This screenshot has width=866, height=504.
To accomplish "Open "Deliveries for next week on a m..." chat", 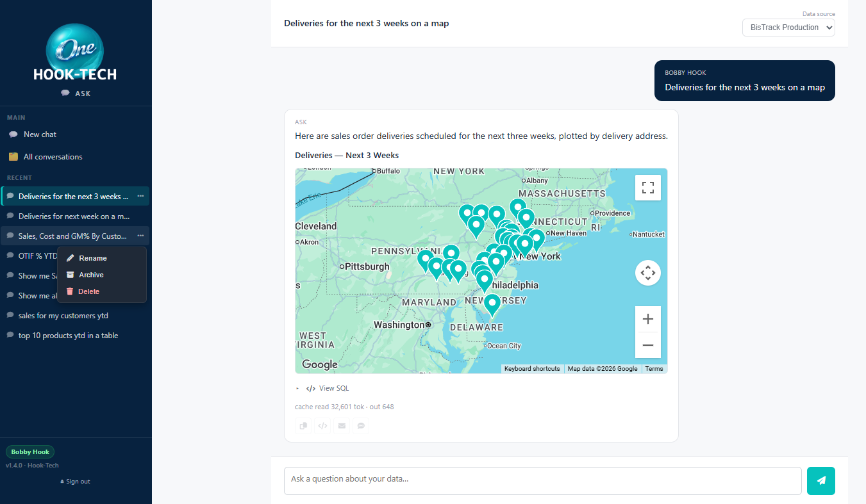I will pyautogui.click(x=74, y=216).
